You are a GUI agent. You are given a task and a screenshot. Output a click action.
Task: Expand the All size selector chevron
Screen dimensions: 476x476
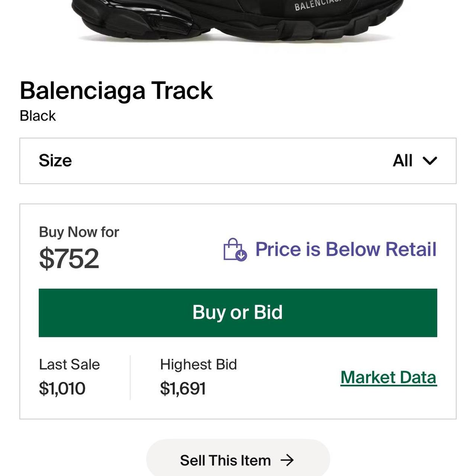click(x=430, y=161)
